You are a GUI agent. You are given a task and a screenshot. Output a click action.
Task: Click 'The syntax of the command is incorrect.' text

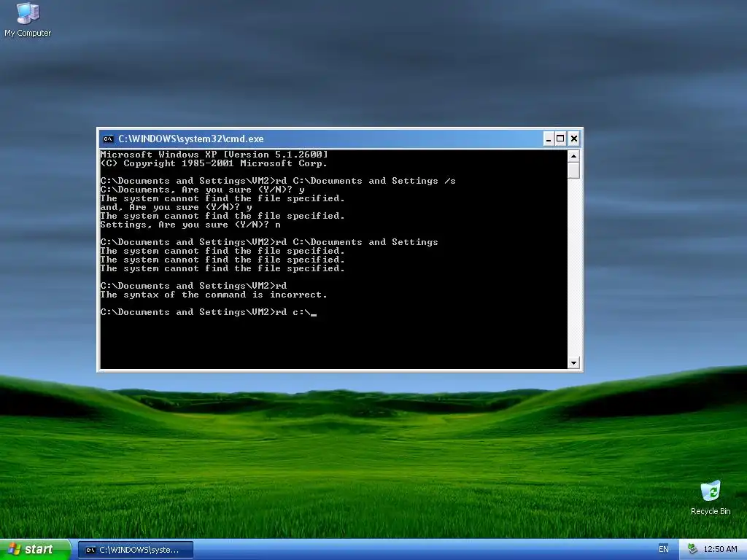pos(214,295)
